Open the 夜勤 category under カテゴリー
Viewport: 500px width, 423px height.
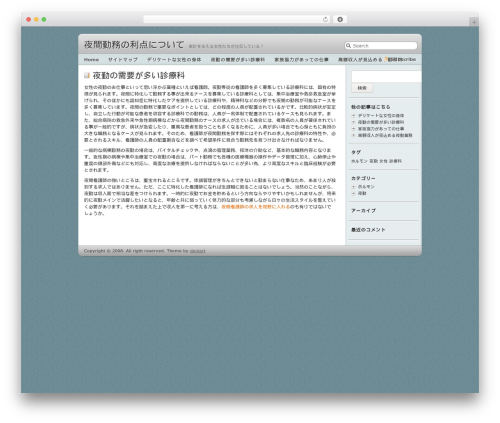click(x=362, y=193)
